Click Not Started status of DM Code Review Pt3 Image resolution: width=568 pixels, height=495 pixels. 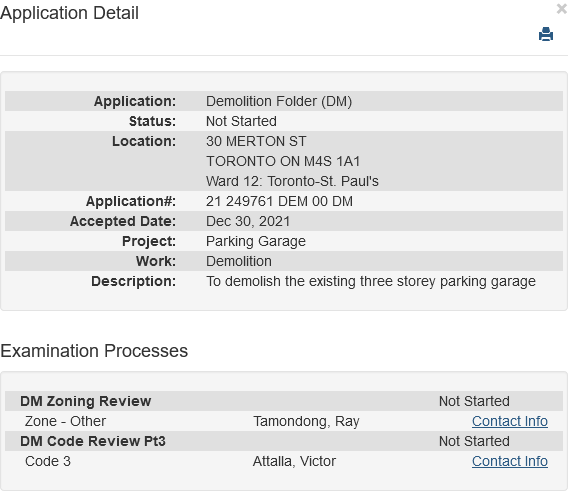point(474,441)
